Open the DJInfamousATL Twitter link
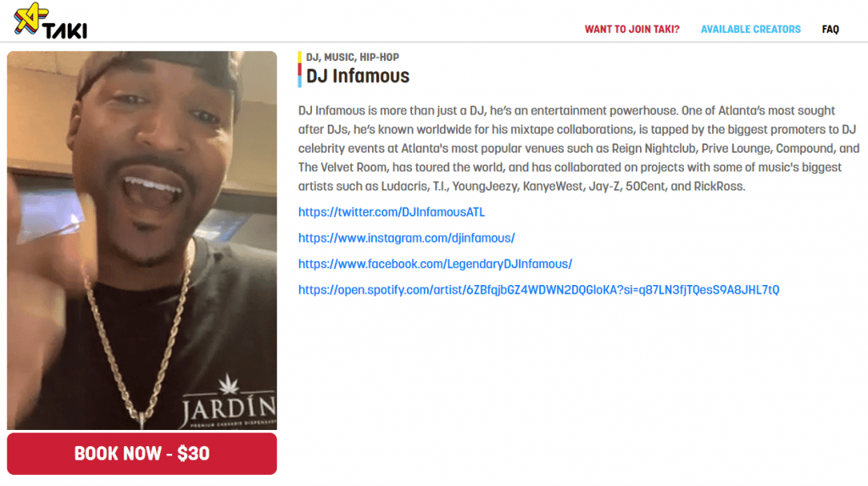This screenshot has width=868, height=486. click(392, 212)
